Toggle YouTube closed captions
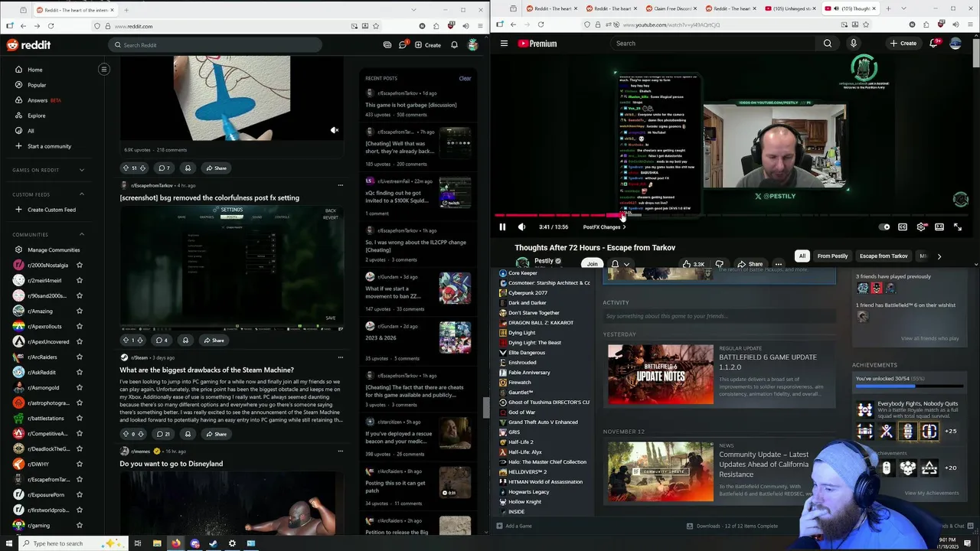This screenshot has width=980, height=551. coord(903,227)
